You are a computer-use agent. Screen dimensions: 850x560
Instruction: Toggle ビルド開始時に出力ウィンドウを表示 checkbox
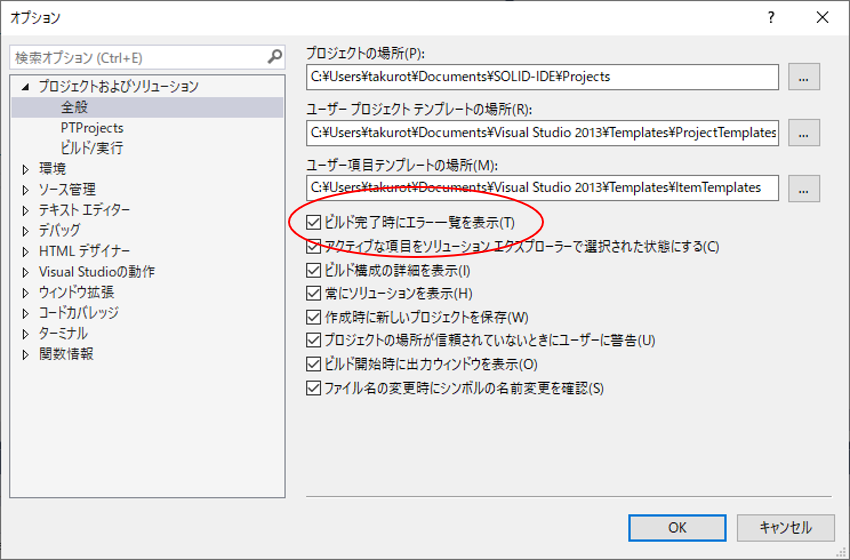pyautogui.click(x=315, y=364)
